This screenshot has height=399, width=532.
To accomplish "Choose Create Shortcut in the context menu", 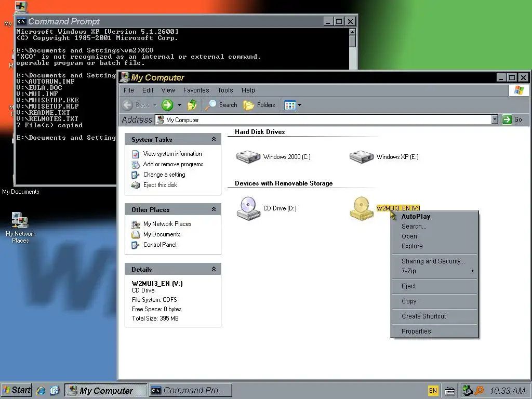I will (x=434, y=316).
